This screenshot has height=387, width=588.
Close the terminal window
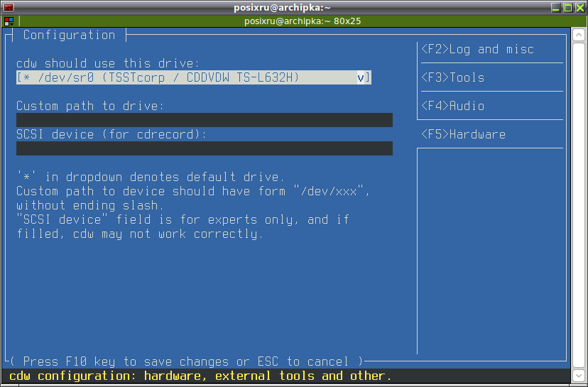click(580, 8)
